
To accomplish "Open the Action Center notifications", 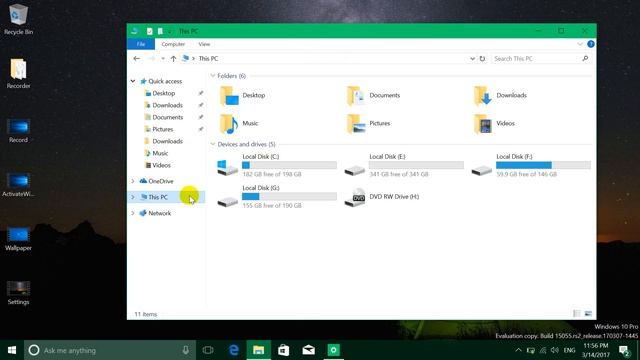I will click(x=624, y=351).
